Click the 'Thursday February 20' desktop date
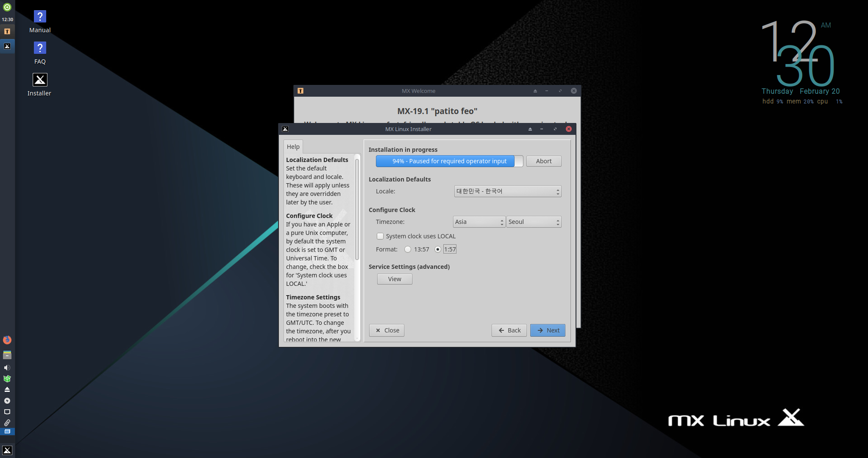 [801, 91]
